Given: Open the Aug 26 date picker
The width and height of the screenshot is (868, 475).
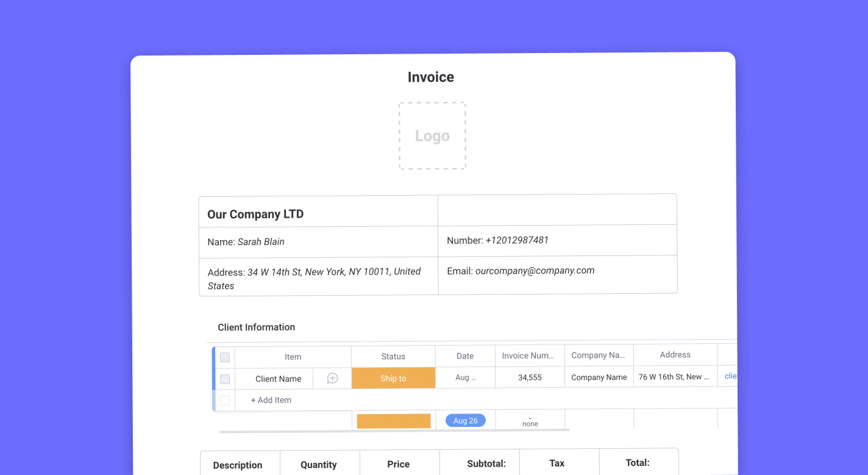Looking at the screenshot, I should click(x=465, y=420).
